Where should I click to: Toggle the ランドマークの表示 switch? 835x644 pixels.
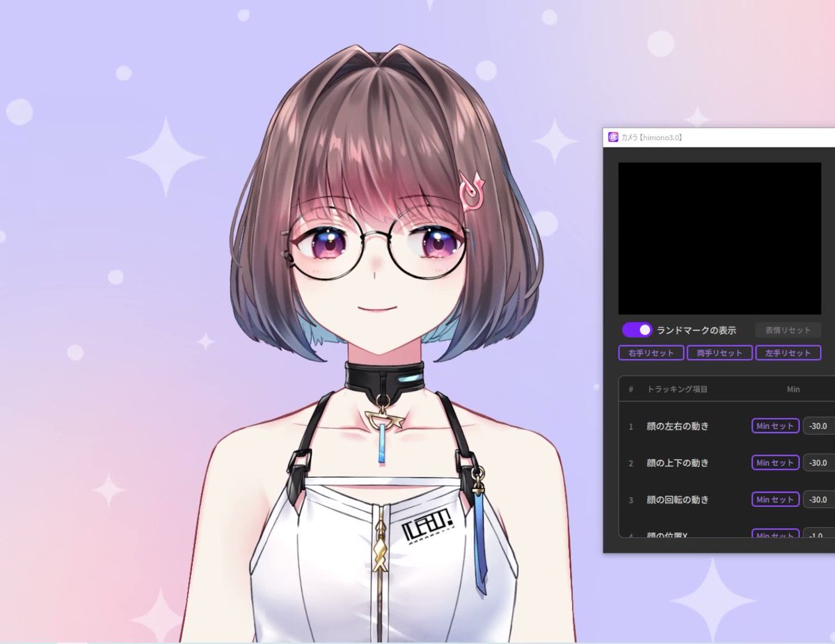tap(637, 330)
